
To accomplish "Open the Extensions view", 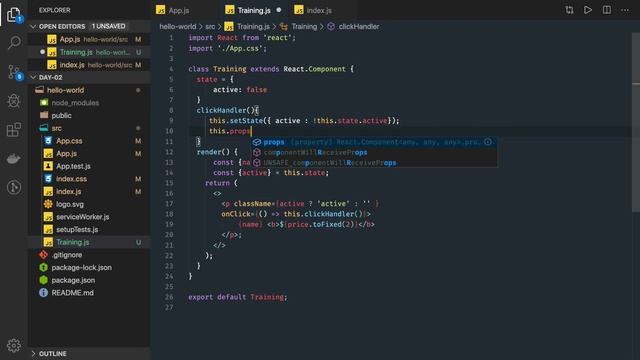I will 14,130.
